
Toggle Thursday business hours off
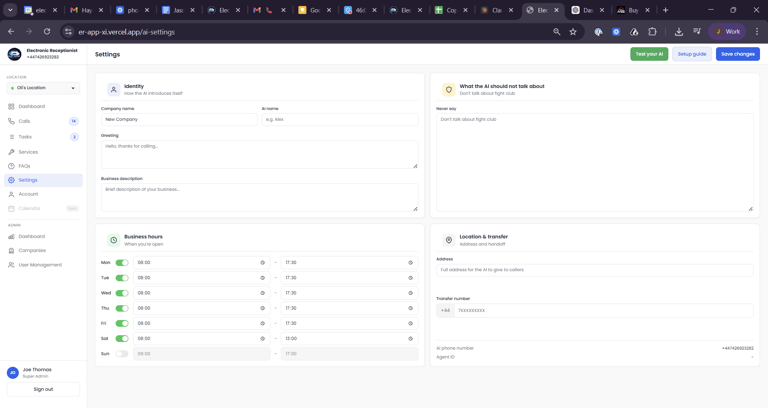click(122, 308)
